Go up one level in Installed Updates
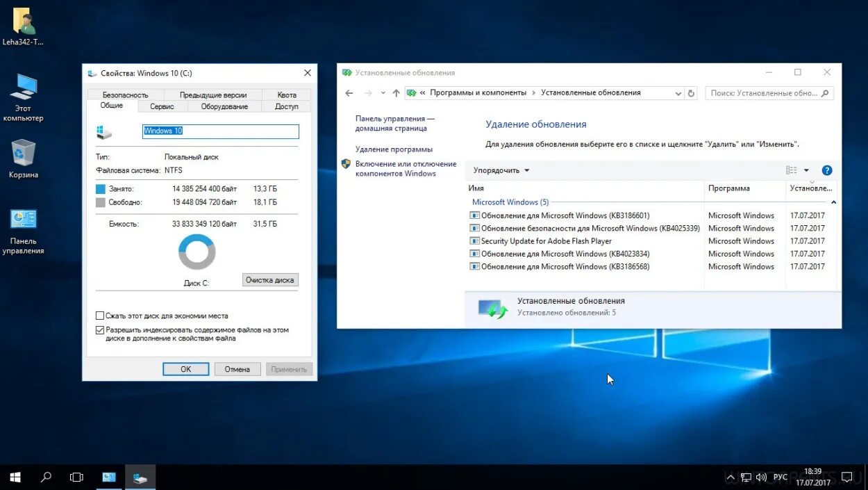The width and height of the screenshot is (868, 490). [x=396, y=93]
